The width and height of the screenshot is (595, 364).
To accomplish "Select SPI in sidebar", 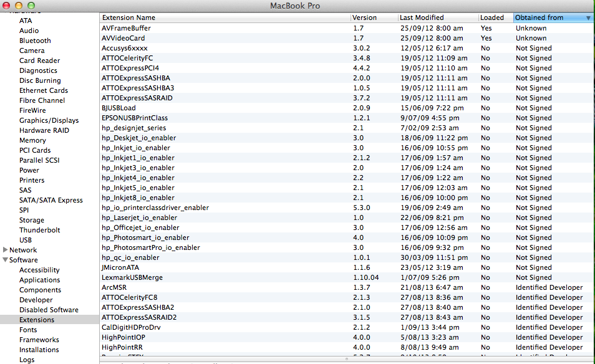I will [24, 210].
